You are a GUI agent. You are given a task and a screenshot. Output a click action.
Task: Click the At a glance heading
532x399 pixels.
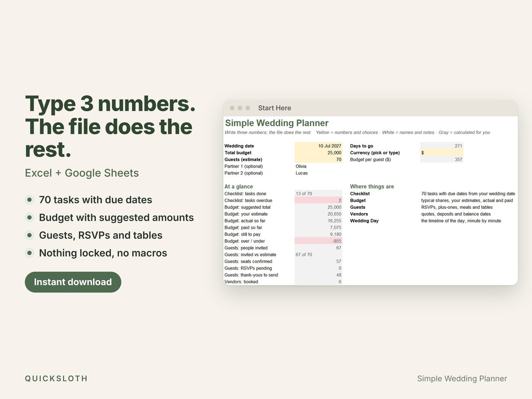(x=239, y=187)
